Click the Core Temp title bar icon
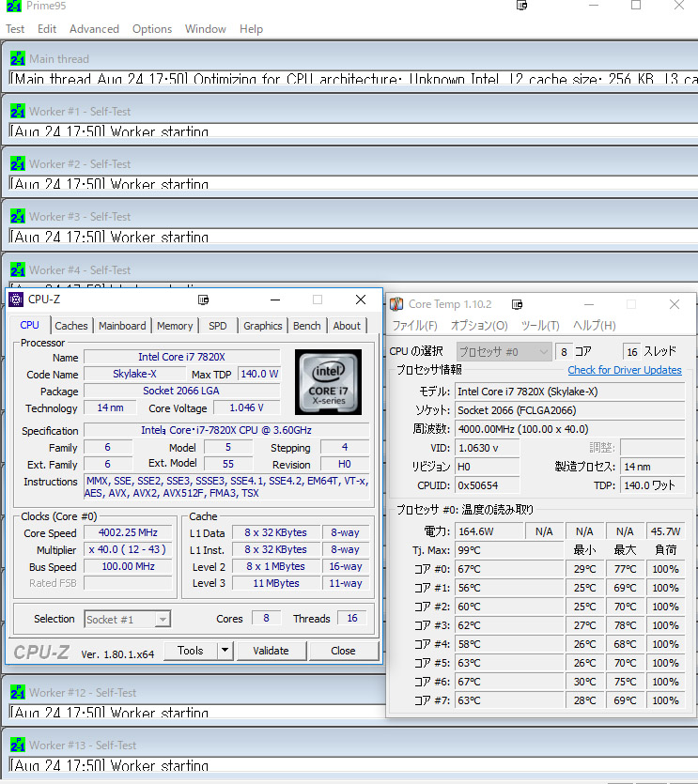 tap(396, 304)
